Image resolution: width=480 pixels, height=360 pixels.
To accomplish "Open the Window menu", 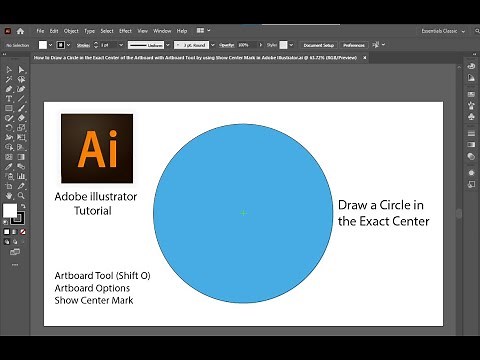I will pyautogui.click(x=162, y=31).
